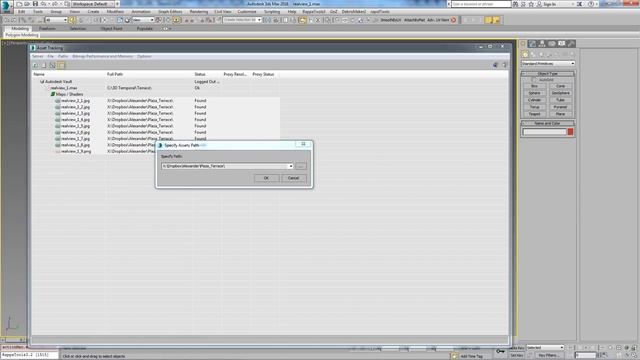Click the Refresh icon in Asset Tracking toolbar
Screen dimensions: 640x360
tap(36, 65)
